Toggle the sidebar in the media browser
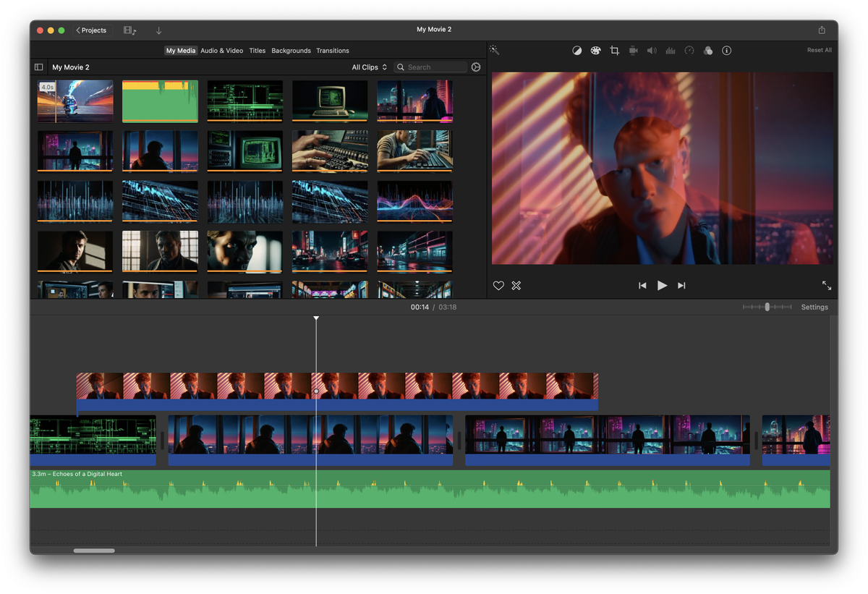The width and height of the screenshot is (868, 594). pyautogui.click(x=38, y=67)
